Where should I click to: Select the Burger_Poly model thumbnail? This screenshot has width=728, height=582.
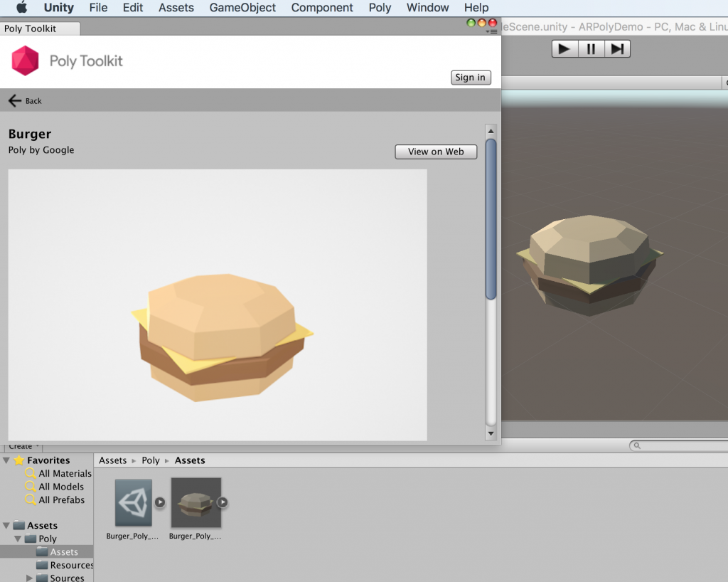(196, 502)
